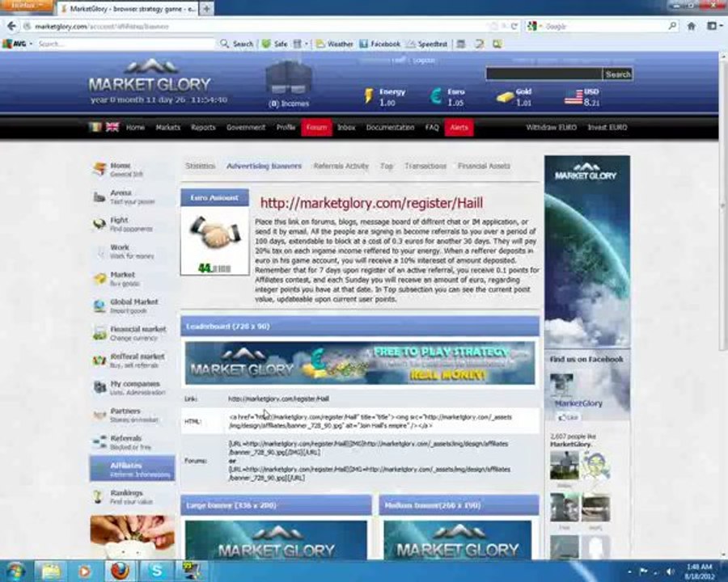Click the Firefox back arrow button
Screen dimensions: 728x582
tap(11, 27)
